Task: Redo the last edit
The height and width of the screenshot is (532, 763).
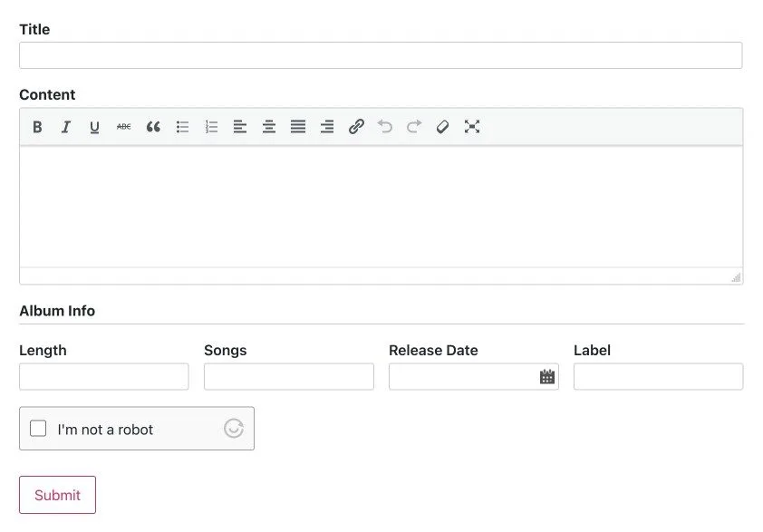Action: pos(414,127)
